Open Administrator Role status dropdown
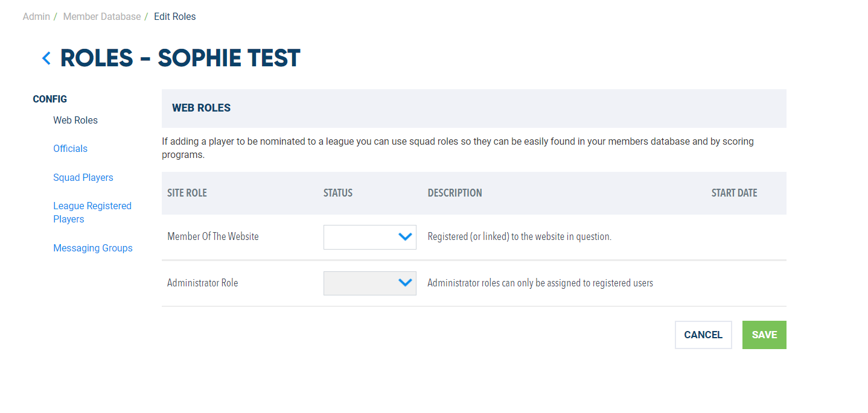Image resolution: width=868 pixels, height=413 pixels. (370, 283)
